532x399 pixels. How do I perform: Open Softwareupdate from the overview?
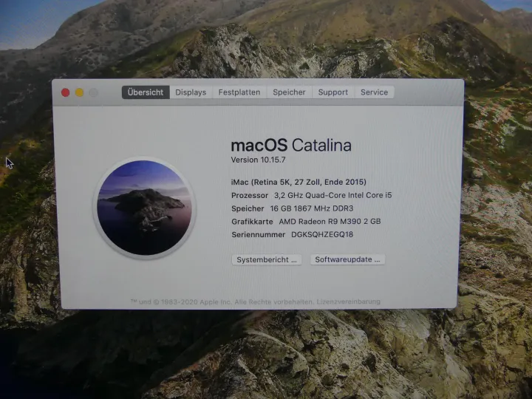tap(347, 259)
